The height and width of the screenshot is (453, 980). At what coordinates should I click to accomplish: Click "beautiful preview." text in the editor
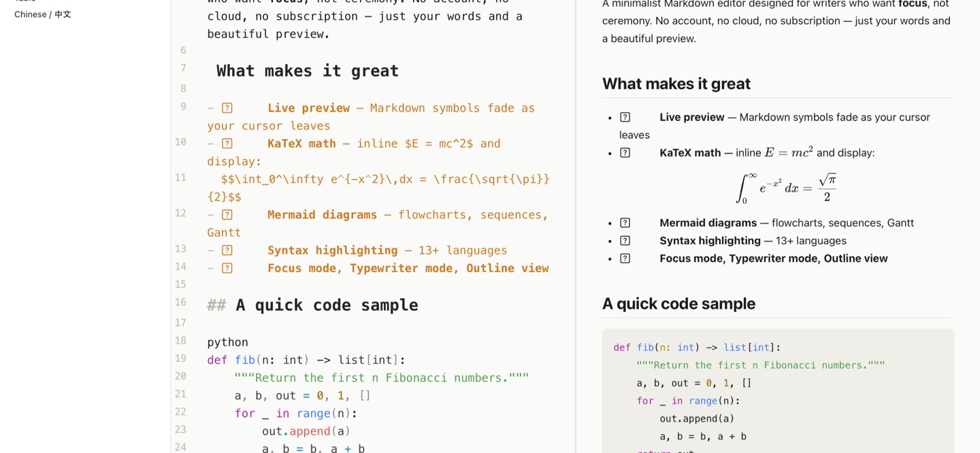click(269, 34)
